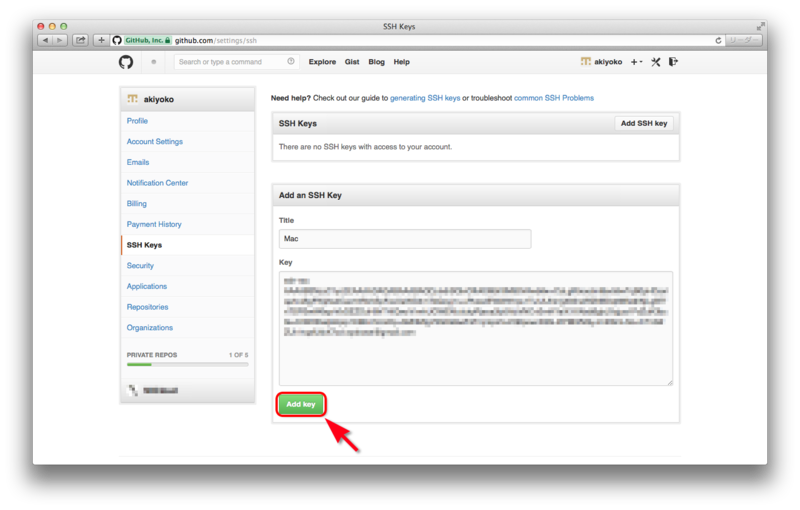Go forward with Safari forward arrow
This screenshot has height=510, width=800.
(60, 40)
